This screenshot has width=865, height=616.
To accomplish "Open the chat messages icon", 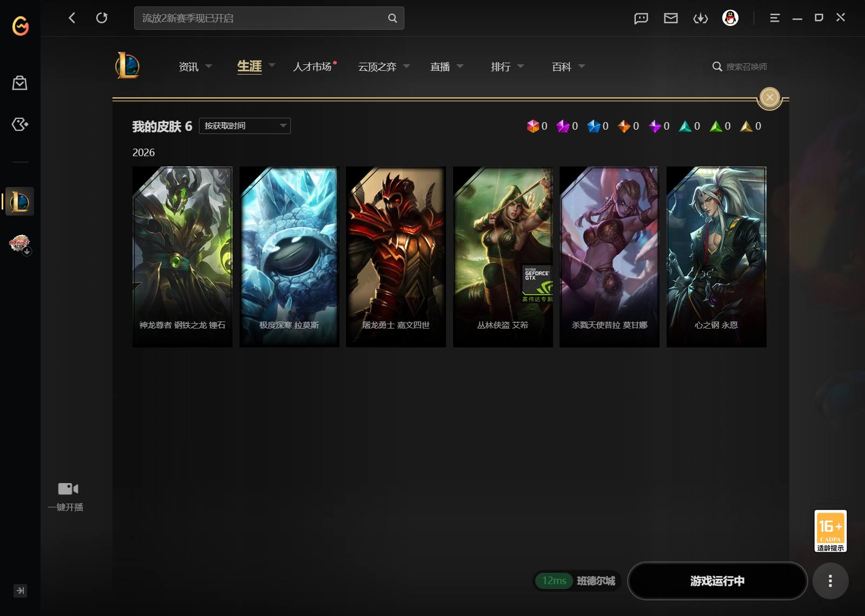I will pyautogui.click(x=641, y=18).
